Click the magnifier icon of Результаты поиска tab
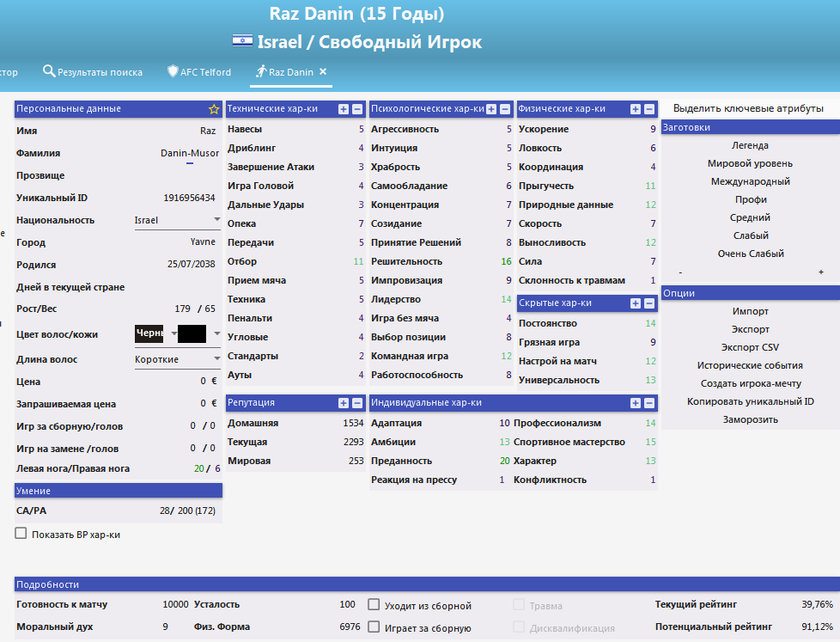This screenshot has height=642, width=840. tap(49, 71)
